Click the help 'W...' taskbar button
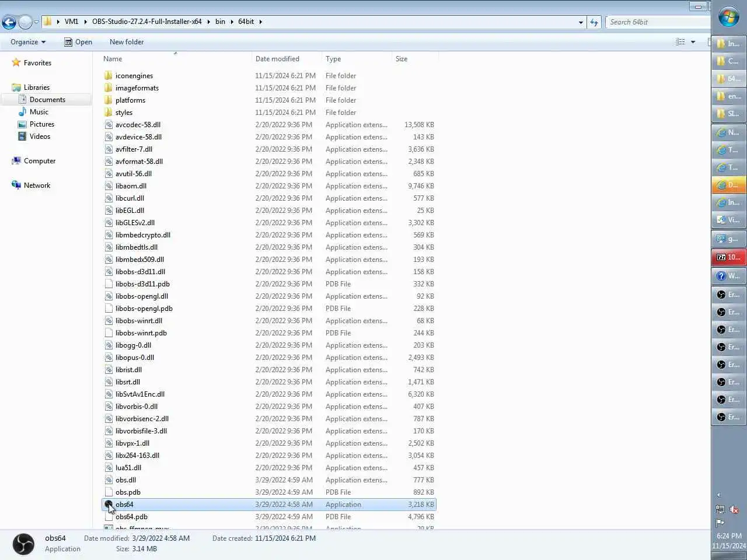747x560 pixels. click(729, 276)
